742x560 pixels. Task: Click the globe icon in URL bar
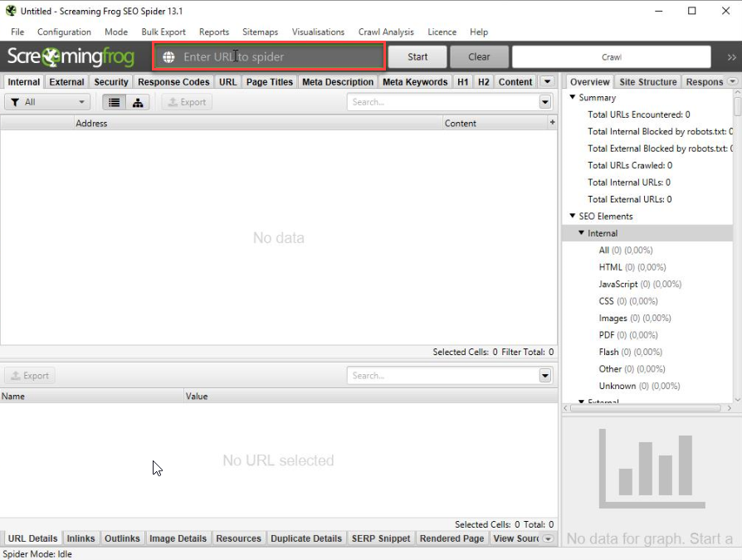pos(168,56)
